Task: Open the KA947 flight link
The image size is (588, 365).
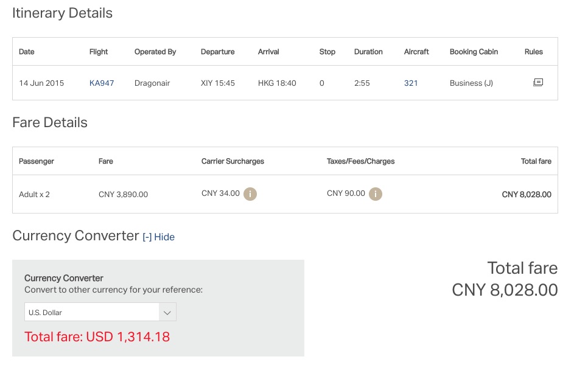Action: coord(102,83)
